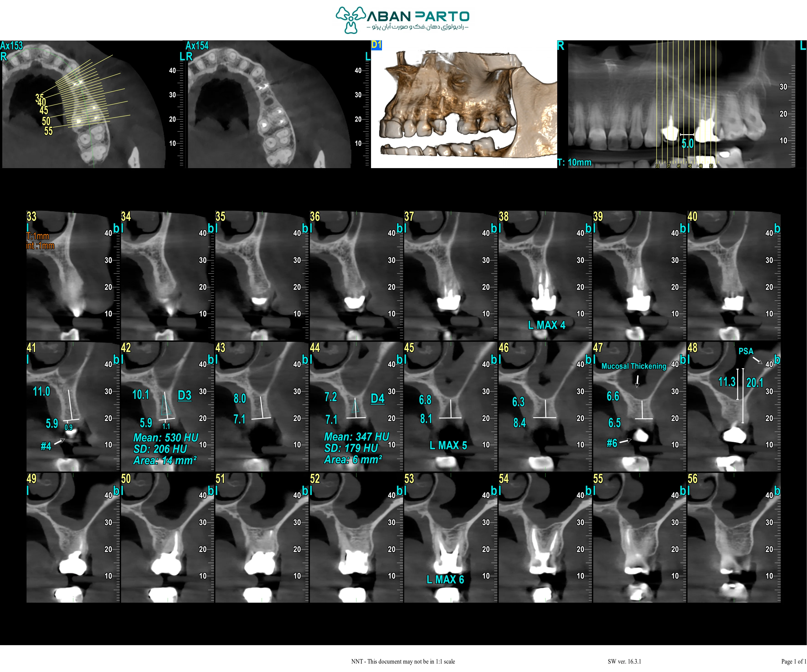Click the D3 bone density label

pos(184,395)
